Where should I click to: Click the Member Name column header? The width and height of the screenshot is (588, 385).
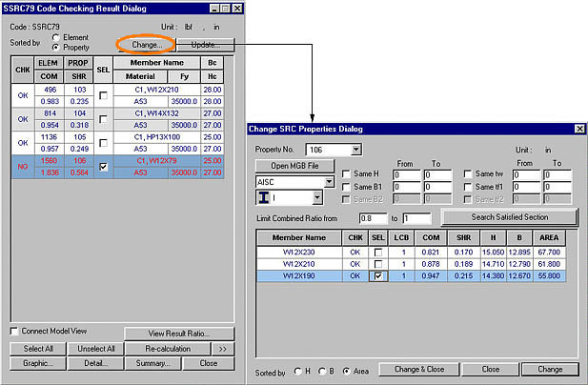point(298,237)
